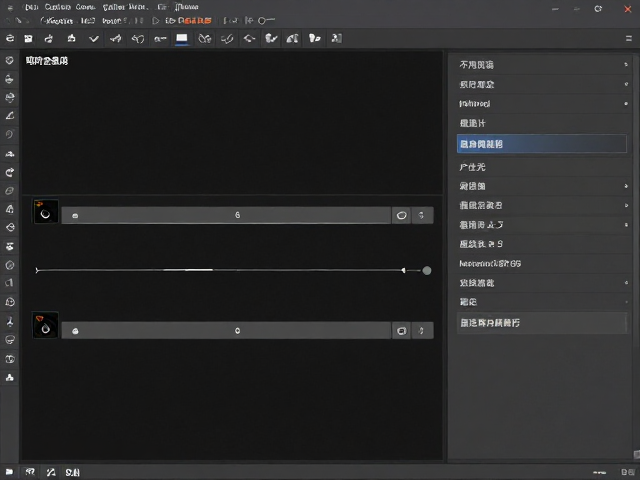Click the square button right of the bar showing 0
Screen dimensions: 640x480
click(401, 330)
